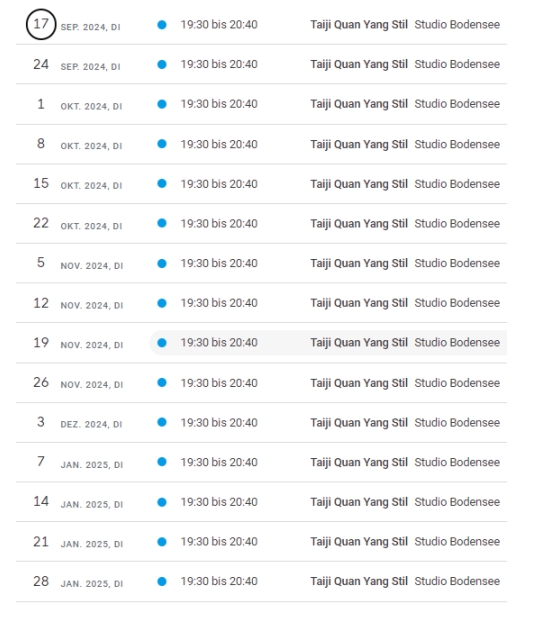This screenshot has width=539, height=617.
Task: Click the blue dot for 8 Okt. 2024
Action: pyautogui.click(x=162, y=144)
